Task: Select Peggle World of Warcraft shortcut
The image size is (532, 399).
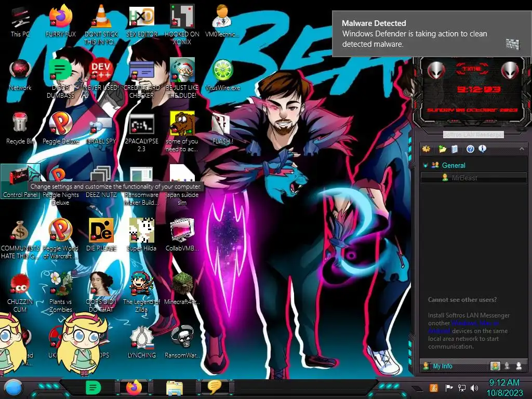Action: 60,239
